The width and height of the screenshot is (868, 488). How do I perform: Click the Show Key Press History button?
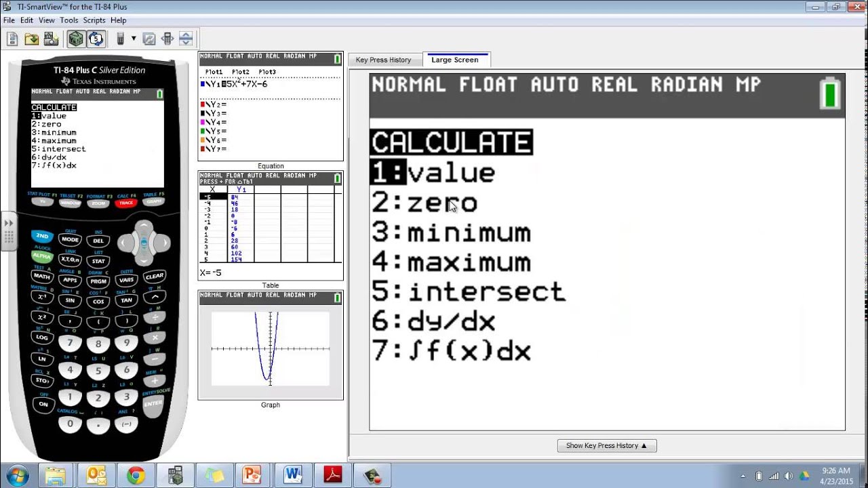coord(607,445)
